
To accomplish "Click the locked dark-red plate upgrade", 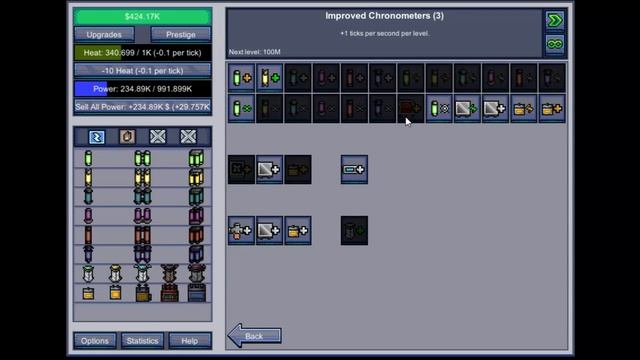I will (411, 109).
